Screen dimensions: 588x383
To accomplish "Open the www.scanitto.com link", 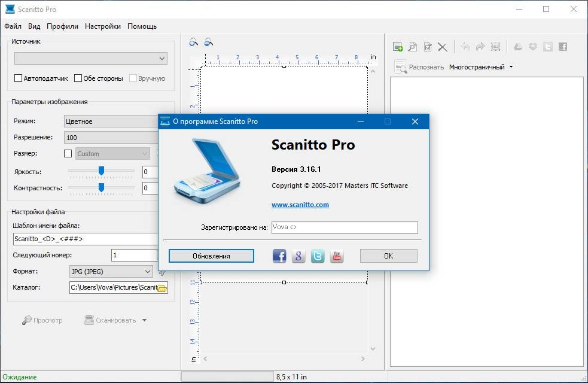I will tap(300, 205).
